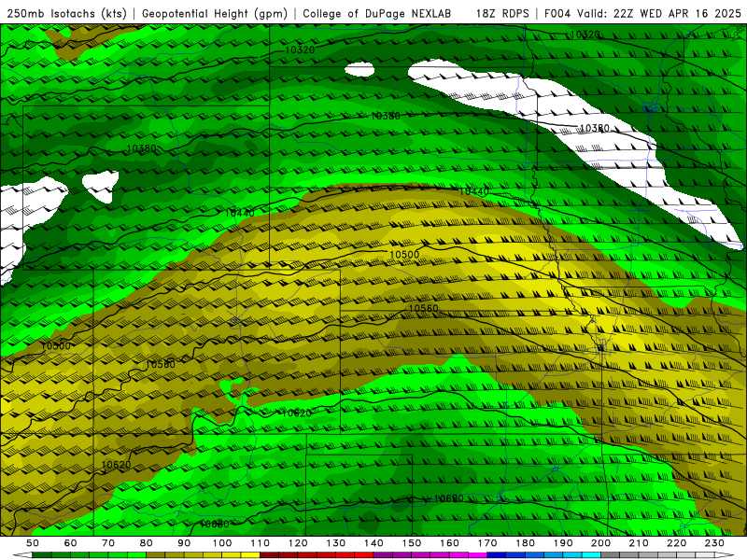Click the 190 value on the color scale
Screen dimensions: 747x560
[564, 543]
